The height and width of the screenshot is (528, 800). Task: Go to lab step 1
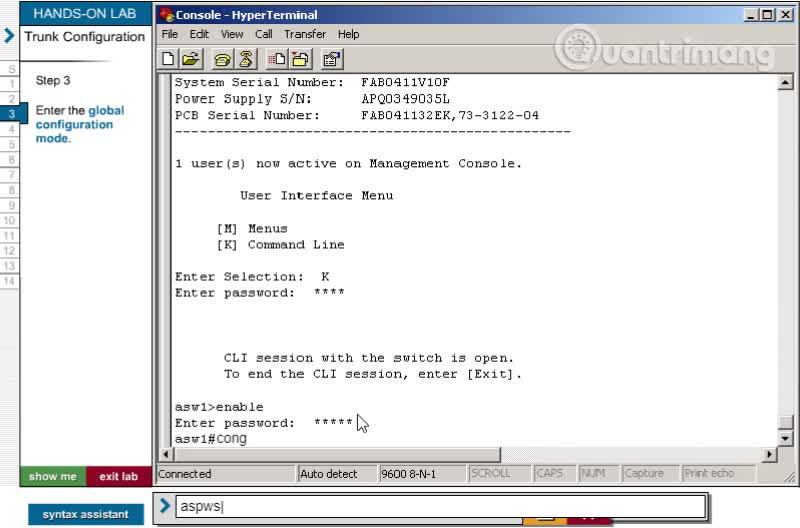tap(11, 84)
